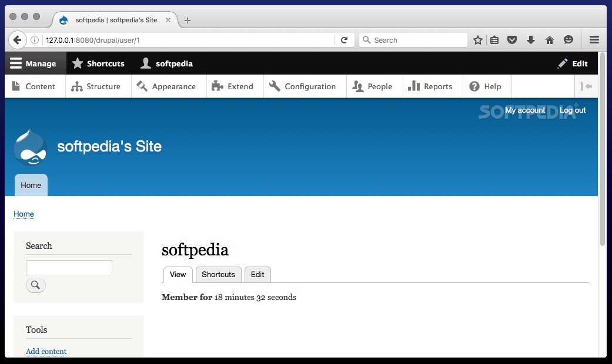This screenshot has width=612, height=364.
Task: Open the browser hamburger menu
Action: coord(594,40)
